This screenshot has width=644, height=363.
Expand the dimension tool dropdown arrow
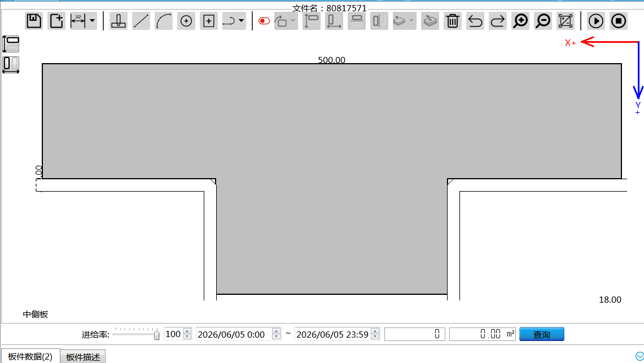93,21
